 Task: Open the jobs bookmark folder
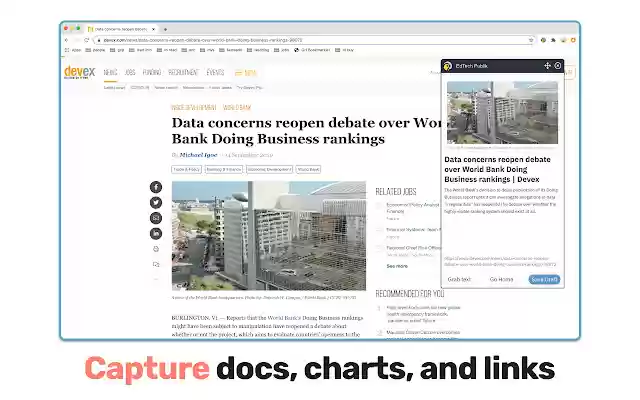tap(282, 50)
